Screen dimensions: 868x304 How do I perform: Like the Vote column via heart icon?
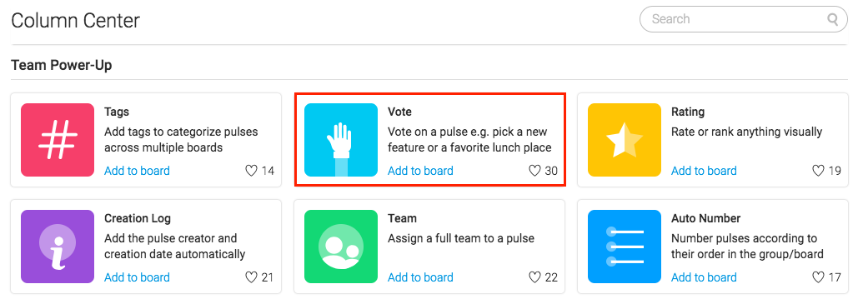(534, 171)
